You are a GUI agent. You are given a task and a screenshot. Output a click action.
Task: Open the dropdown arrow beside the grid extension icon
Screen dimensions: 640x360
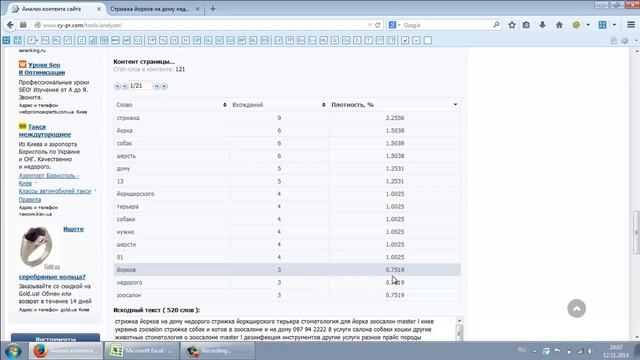coord(614,25)
